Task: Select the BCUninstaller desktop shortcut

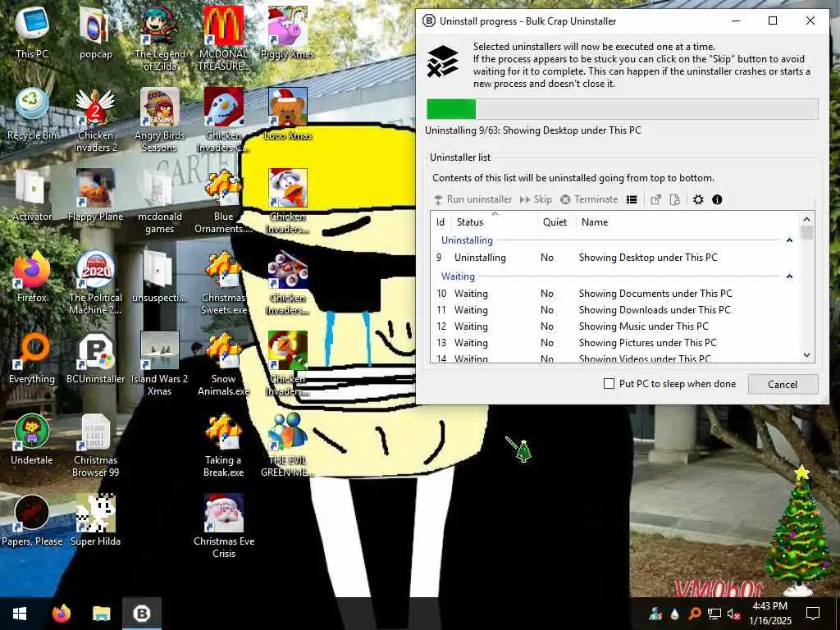Action: (95, 358)
